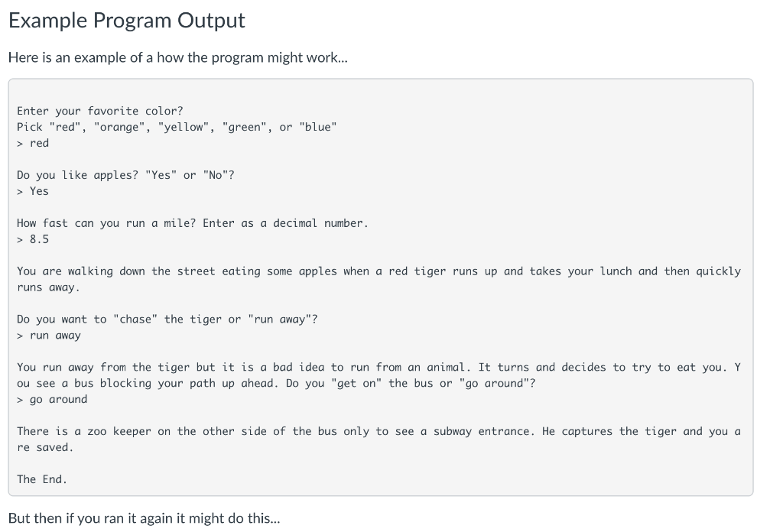Click the "Here is an example" intro sentence
Image resolution: width=783 pixels, height=532 pixels.
point(177,58)
